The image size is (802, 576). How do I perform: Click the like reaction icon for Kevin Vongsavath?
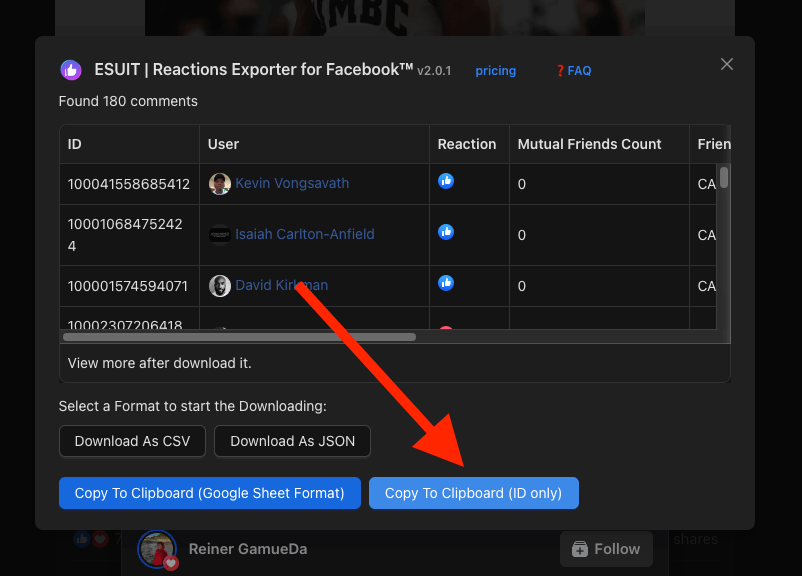tap(446, 181)
